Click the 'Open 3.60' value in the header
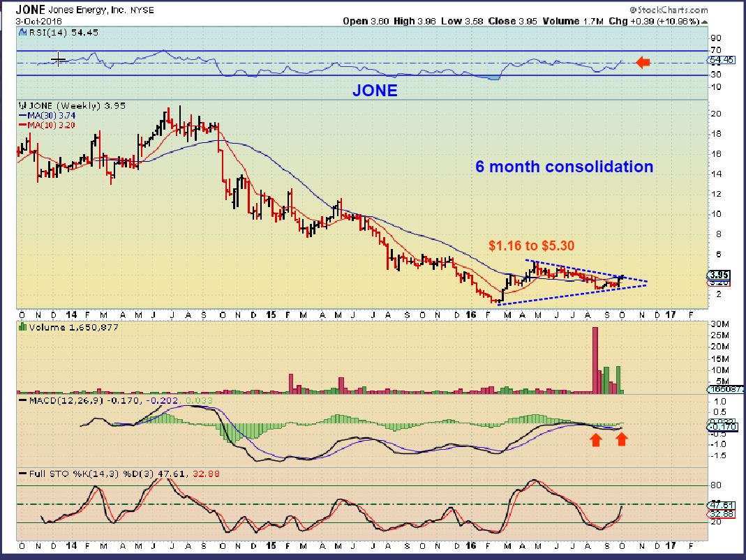The image size is (746, 560). pos(366,22)
